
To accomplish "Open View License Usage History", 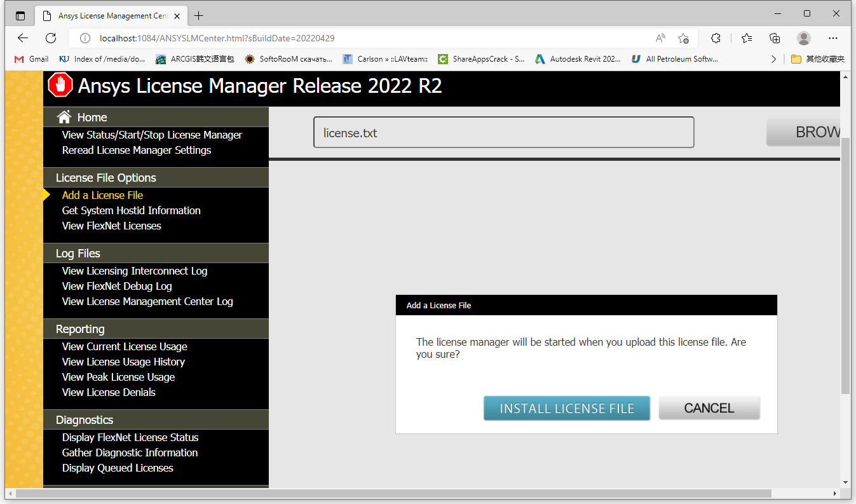I will pos(123,362).
